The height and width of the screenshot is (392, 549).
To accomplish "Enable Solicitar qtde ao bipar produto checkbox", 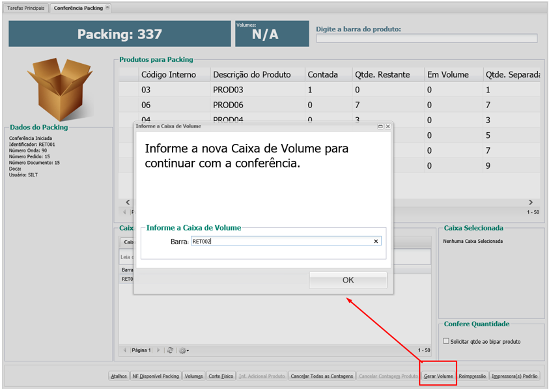I will (x=445, y=341).
